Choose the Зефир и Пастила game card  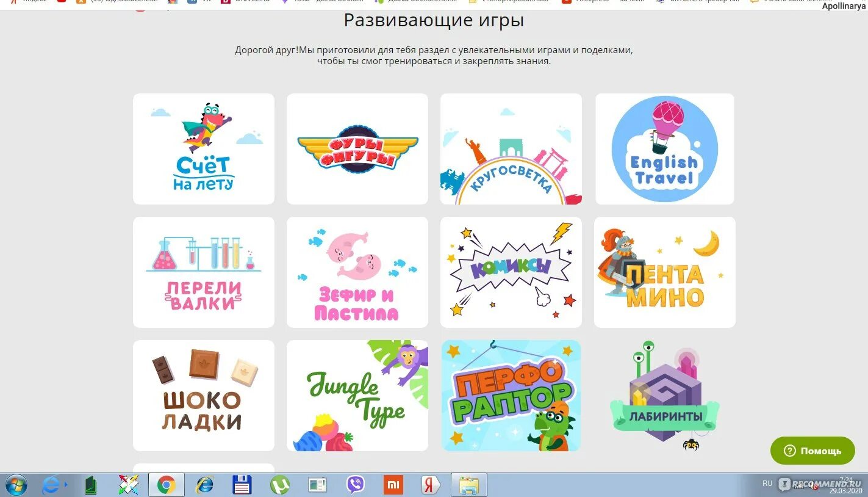click(x=357, y=272)
